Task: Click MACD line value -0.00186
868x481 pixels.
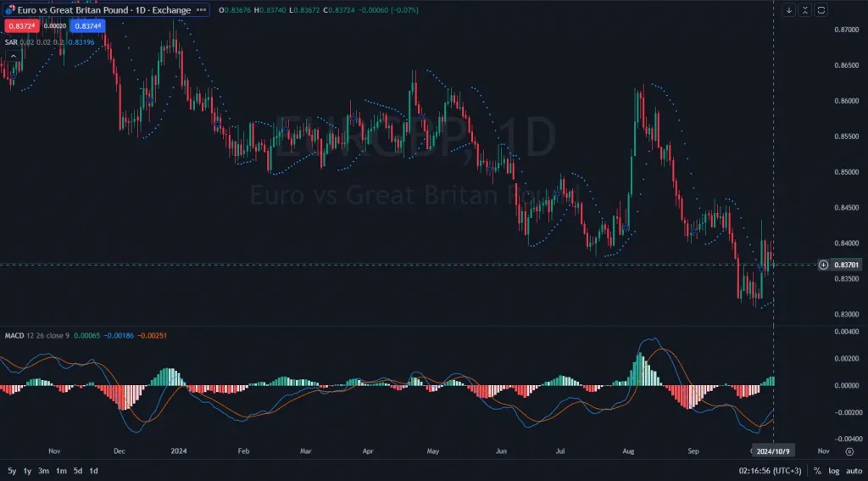Action: point(119,336)
